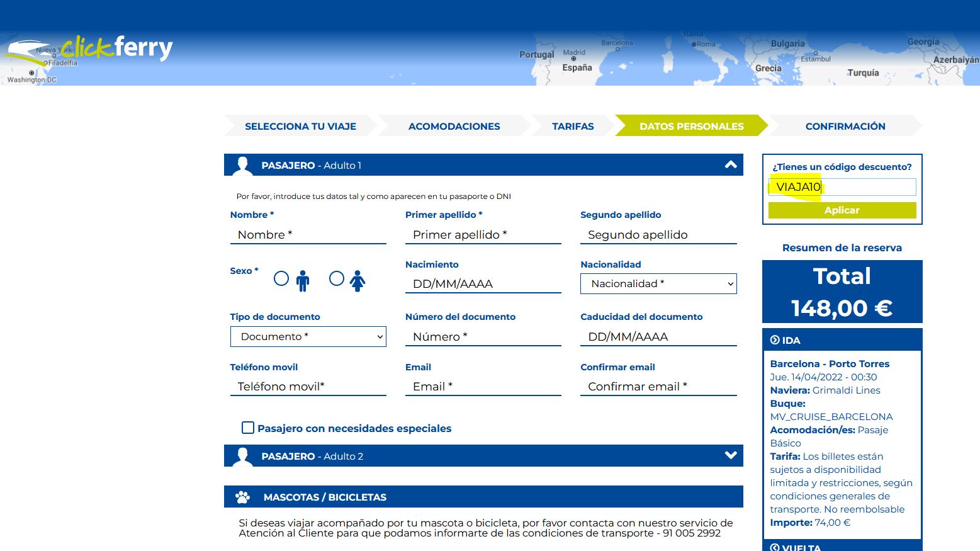
Task: Open the Tipo de documento dropdown
Action: [308, 336]
